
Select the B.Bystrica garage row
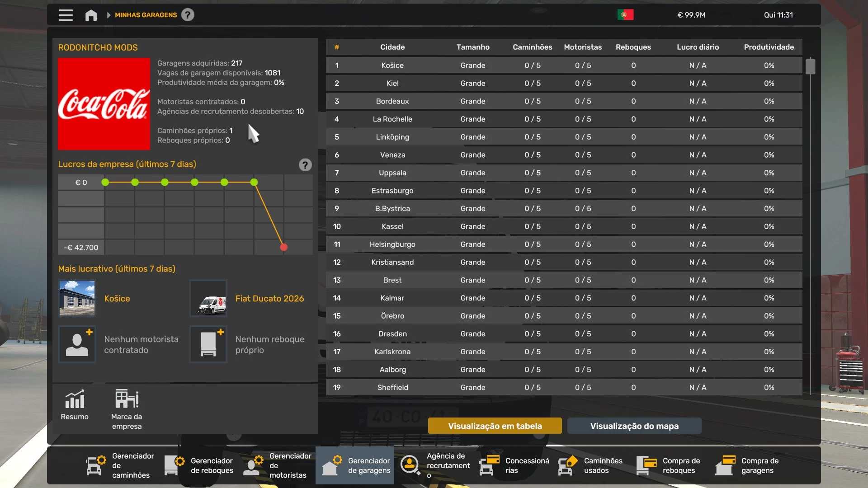coord(564,208)
